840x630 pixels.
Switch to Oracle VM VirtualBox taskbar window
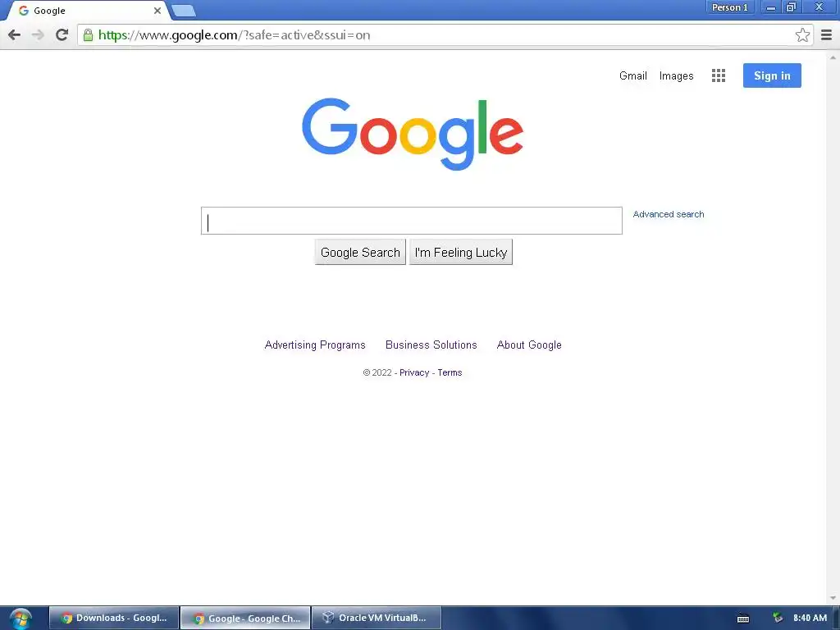click(x=376, y=619)
